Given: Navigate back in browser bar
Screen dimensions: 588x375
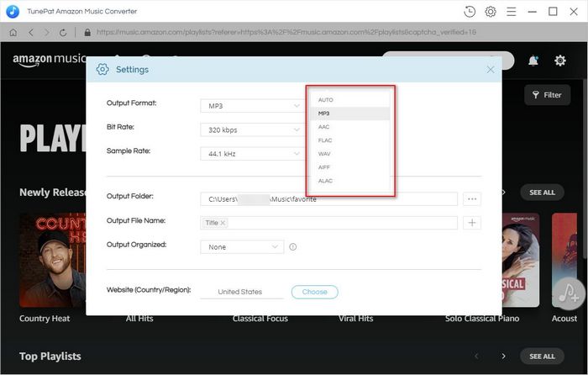Looking at the screenshot, I should 31,33.
